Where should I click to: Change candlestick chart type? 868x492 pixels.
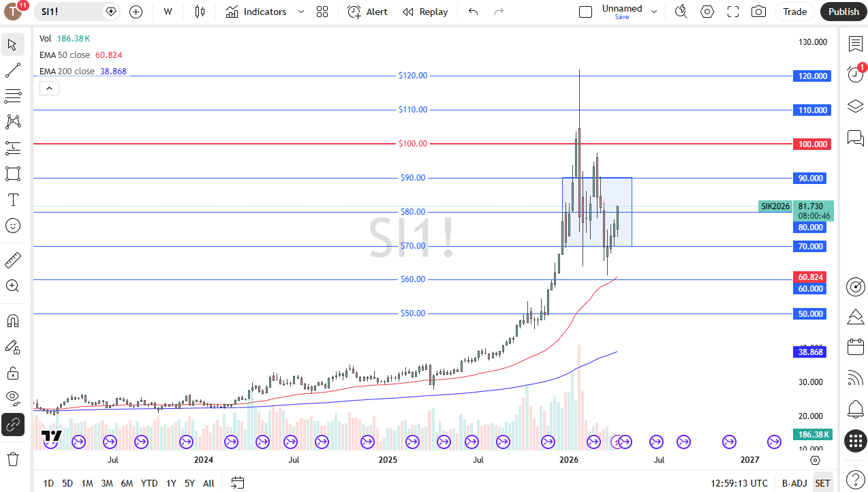tap(200, 12)
